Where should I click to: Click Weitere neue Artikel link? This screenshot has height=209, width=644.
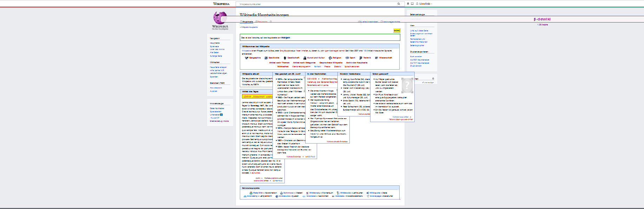coord(400,117)
